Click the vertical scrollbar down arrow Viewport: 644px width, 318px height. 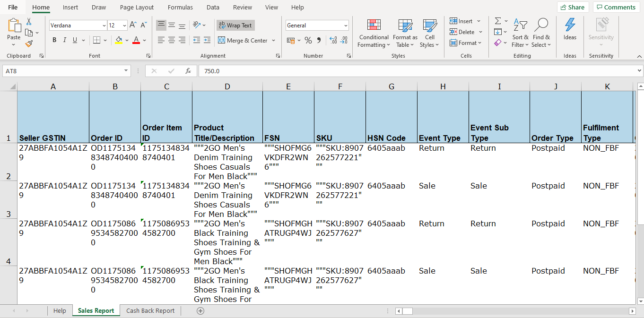point(640,301)
